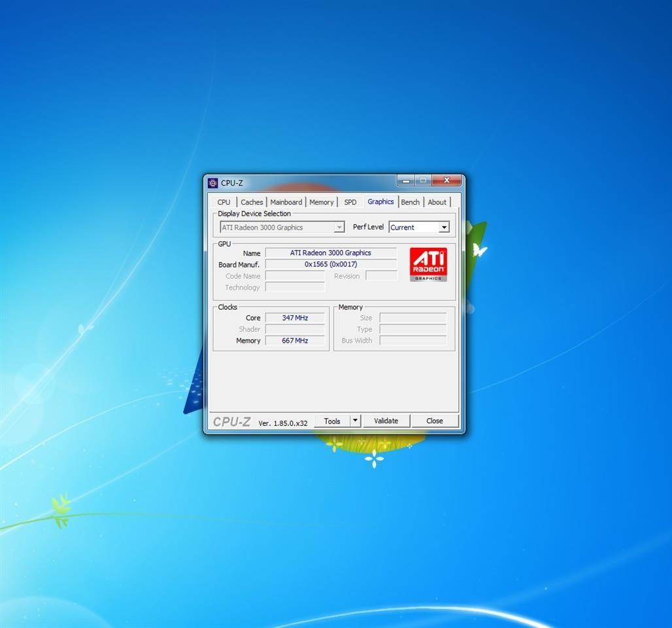Click the "Clocks" group label
Viewport: 672px width, 628px height.
point(227,307)
